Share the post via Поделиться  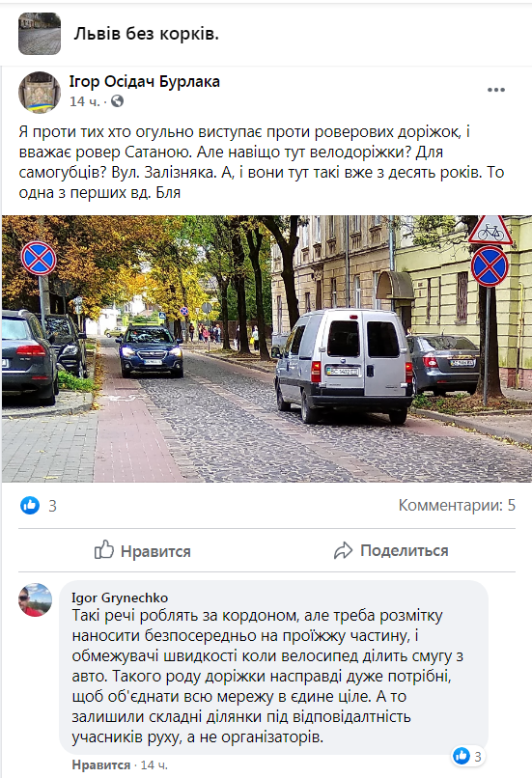point(391,550)
